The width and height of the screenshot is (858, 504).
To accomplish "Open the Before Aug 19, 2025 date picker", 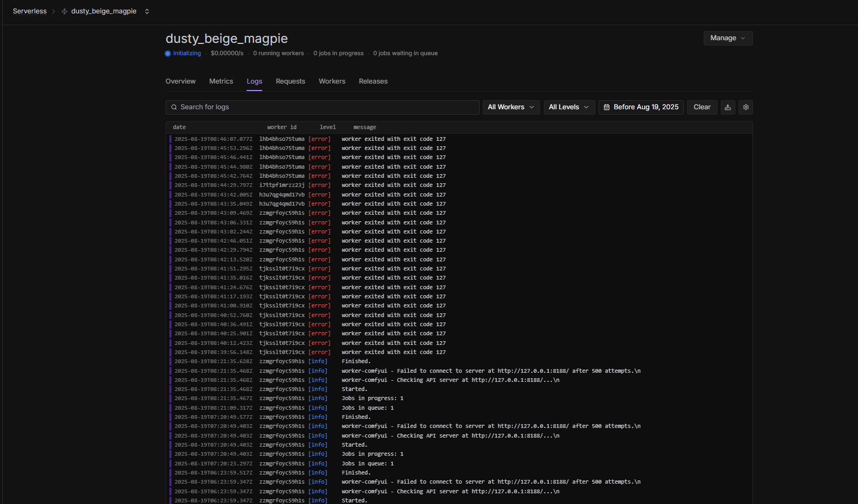I will pos(641,107).
